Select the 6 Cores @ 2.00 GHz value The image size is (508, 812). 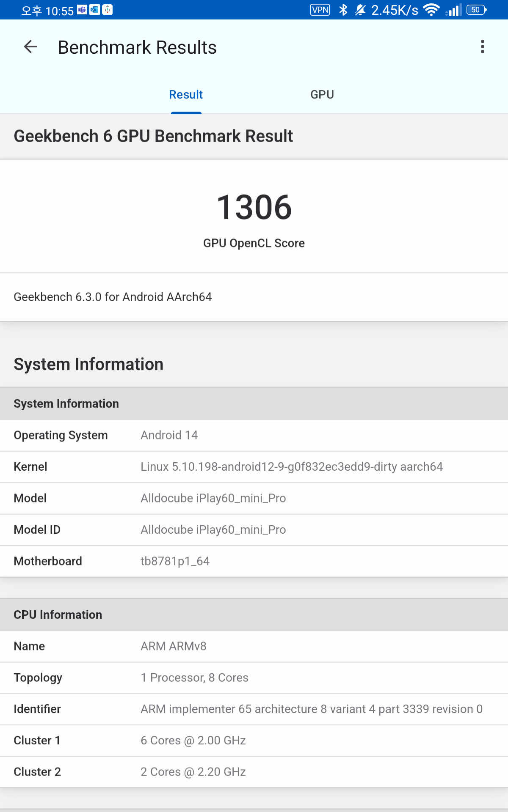(x=193, y=741)
